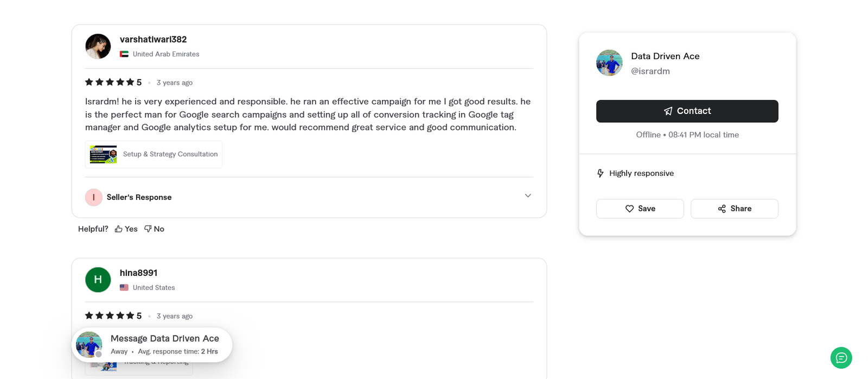Viewport: 868px width, 379px height.
Task: Click Data Driven Ace's profile picture
Action: pos(609,62)
